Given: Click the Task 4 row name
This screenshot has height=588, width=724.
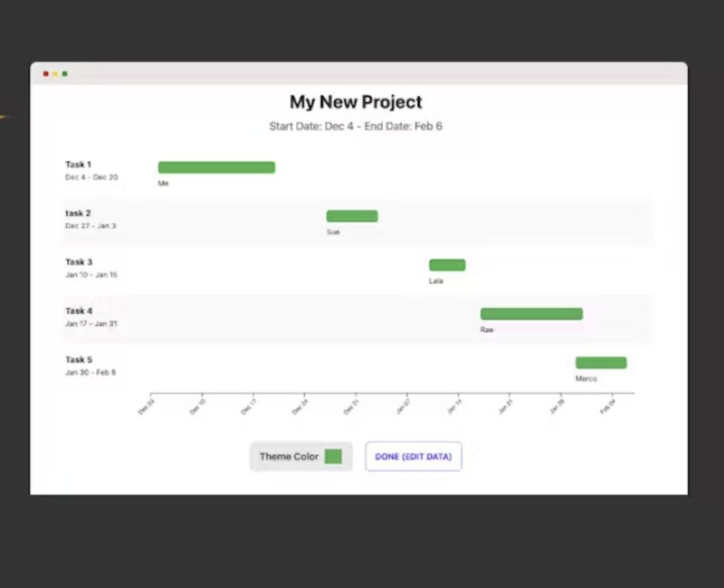Looking at the screenshot, I should (78, 311).
